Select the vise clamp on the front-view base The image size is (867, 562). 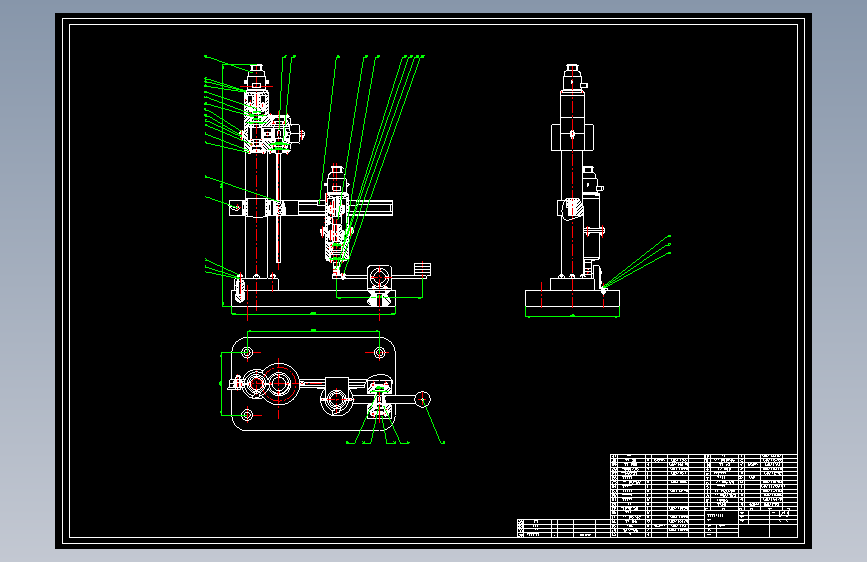click(x=379, y=283)
